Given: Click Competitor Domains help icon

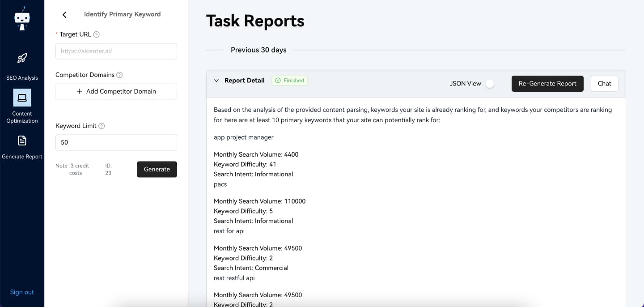Looking at the screenshot, I should [119, 75].
